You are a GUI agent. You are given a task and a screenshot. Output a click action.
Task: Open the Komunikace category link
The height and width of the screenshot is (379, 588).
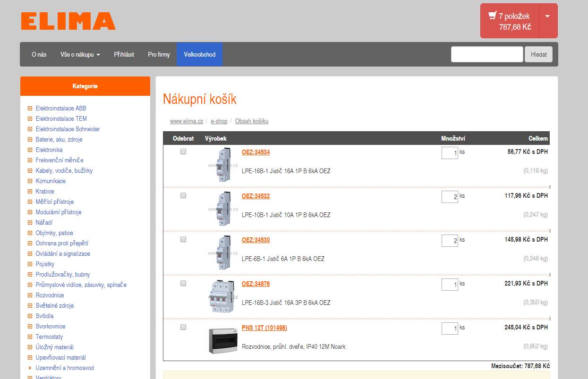51,181
